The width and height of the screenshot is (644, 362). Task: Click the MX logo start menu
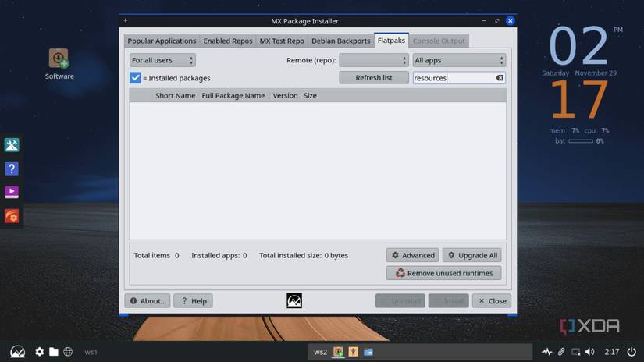click(16, 352)
